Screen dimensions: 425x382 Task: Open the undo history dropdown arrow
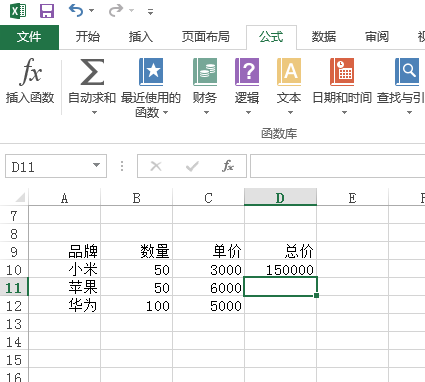(91, 11)
